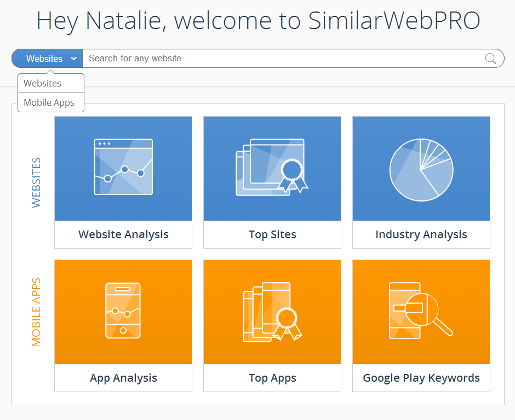
Task: Open the Industry Analysis pie chart icon
Action: click(421, 170)
